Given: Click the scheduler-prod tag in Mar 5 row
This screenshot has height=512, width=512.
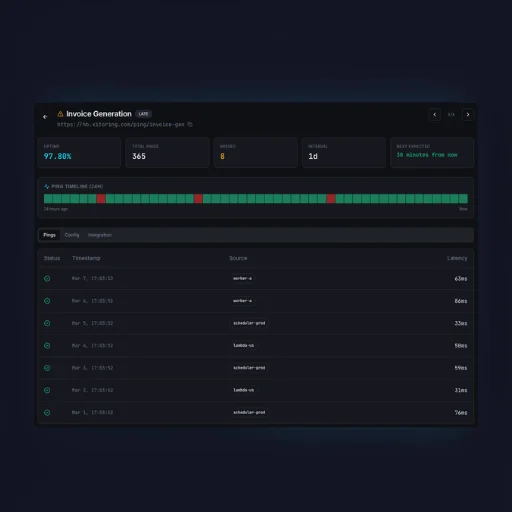Looking at the screenshot, I should point(249,323).
